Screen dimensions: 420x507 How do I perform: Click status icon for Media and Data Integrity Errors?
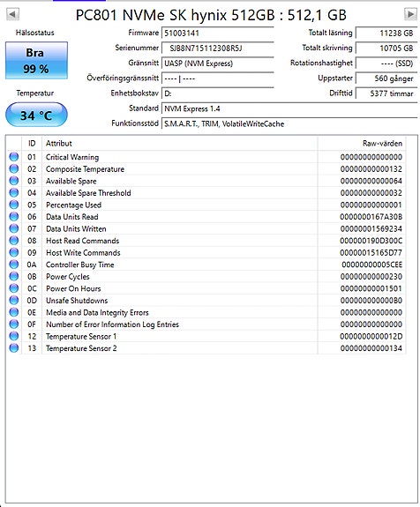coord(14,312)
